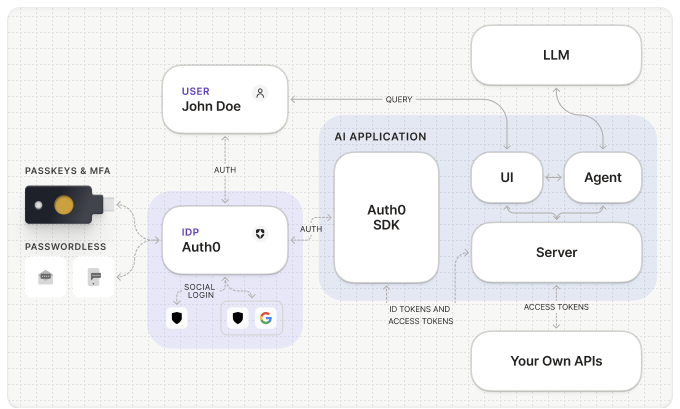Click the email passwordless icon
Viewport: 680px width, 409px height.
coord(46,277)
